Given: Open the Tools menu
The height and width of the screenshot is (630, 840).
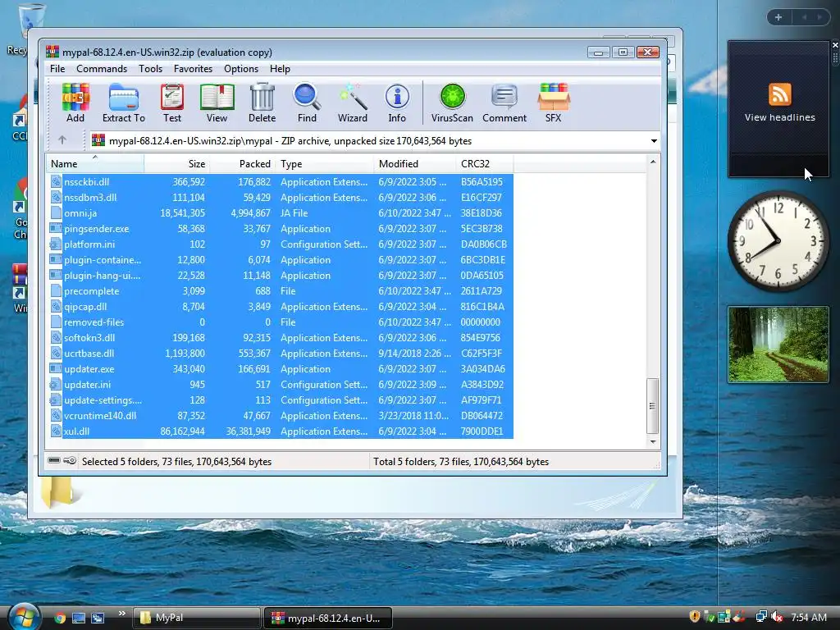Looking at the screenshot, I should pyautogui.click(x=151, y=69).
